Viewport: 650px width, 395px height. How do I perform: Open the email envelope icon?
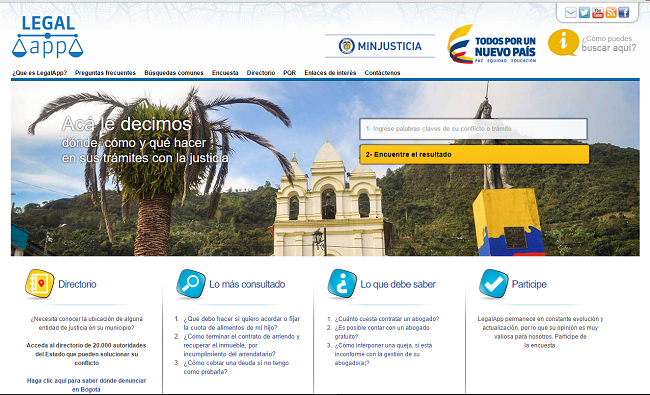click(570, 13)
